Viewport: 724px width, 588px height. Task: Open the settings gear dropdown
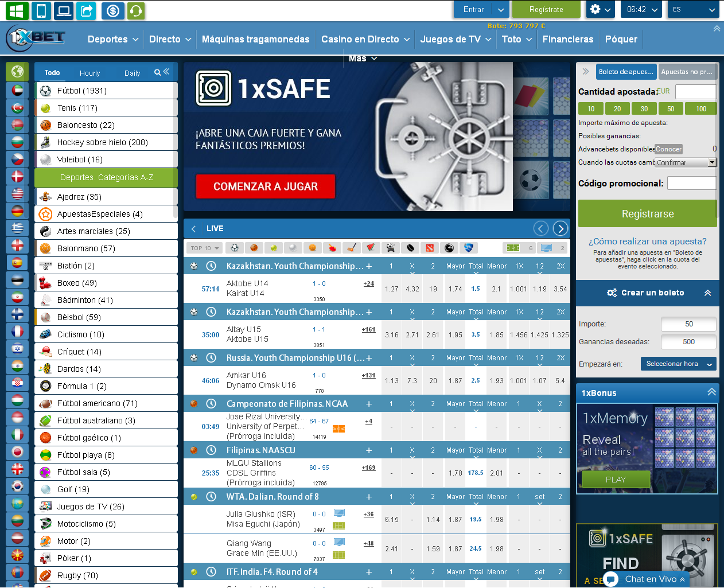[601, 9]
